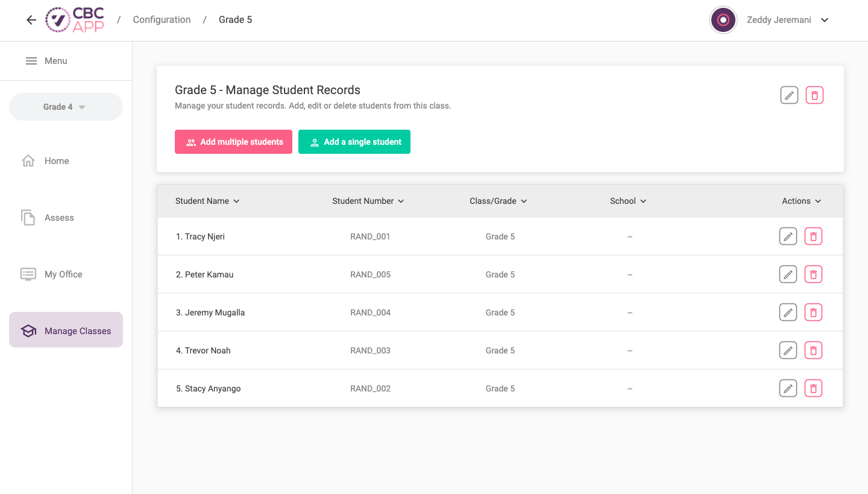Select student name 5. Stacy Anyango
Image resolution: width=868 pixels, height=494 pixels.
pyautogui.click(x=208, y=388)
